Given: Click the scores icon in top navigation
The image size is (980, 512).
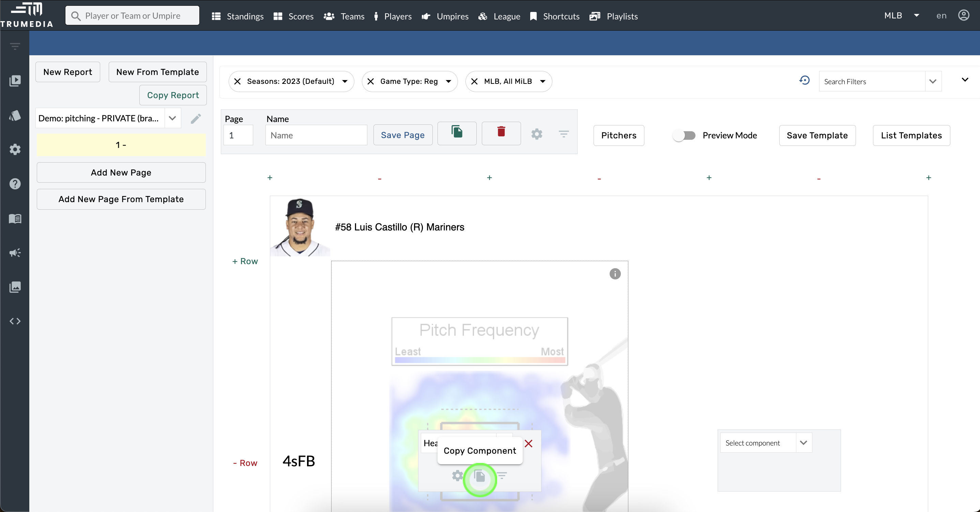Looking at the screenshot, I should (277, 16).
